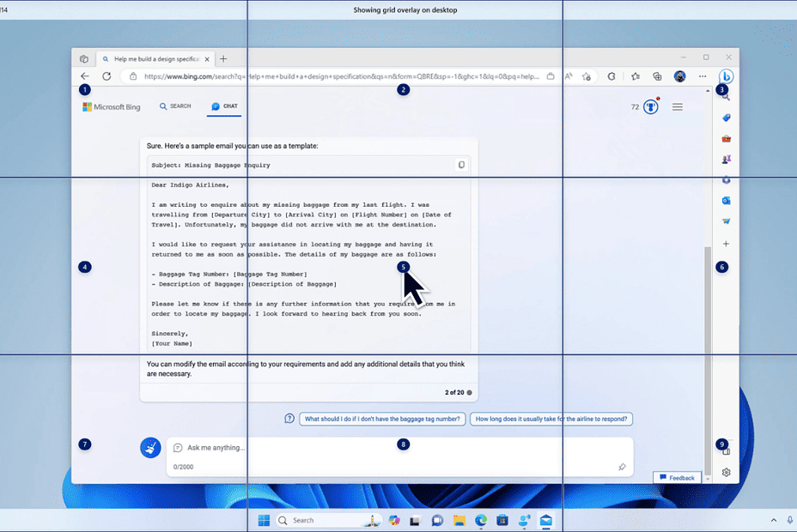797x532 pixels.
Task: Copy the email template using the copy icon
Action: click(x=462, y=165)
